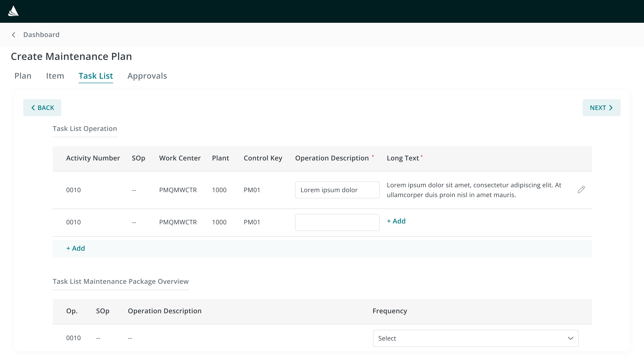Viewport: 644px width, 362px height.
Task: Click the Task List Operation section heading
Action: tap(85, 129)
